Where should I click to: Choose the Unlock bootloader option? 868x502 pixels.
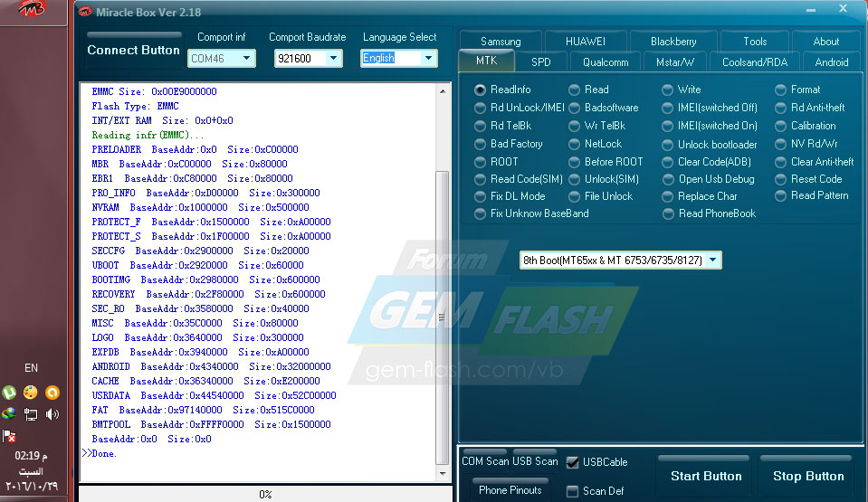(710, 145)
